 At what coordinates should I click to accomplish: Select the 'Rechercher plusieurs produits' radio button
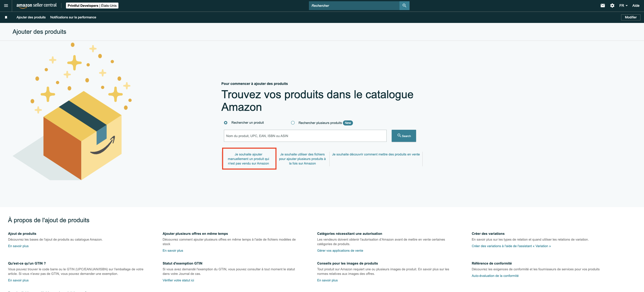coord(293,123)
